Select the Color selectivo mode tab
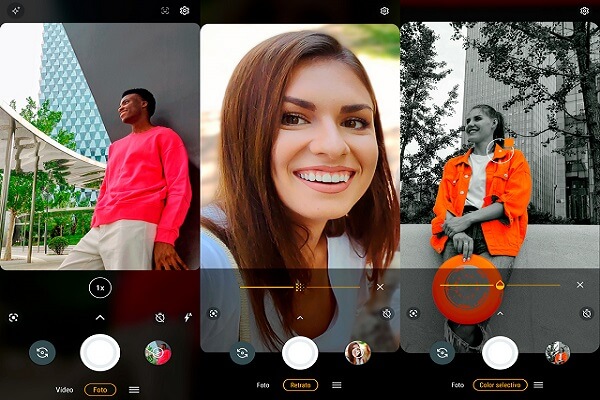600x400 pixels. (x=501, y=385)
